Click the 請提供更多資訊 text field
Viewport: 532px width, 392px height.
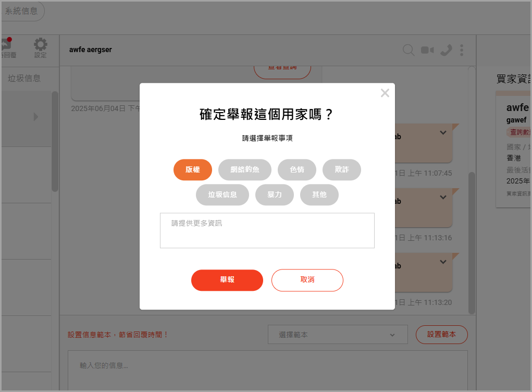click(x=267, y=230)
